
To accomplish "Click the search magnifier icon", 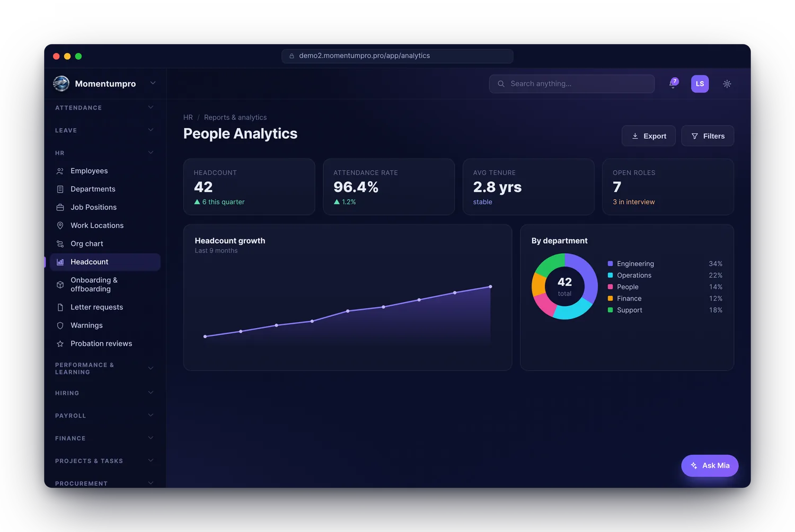I will point(501,84).
